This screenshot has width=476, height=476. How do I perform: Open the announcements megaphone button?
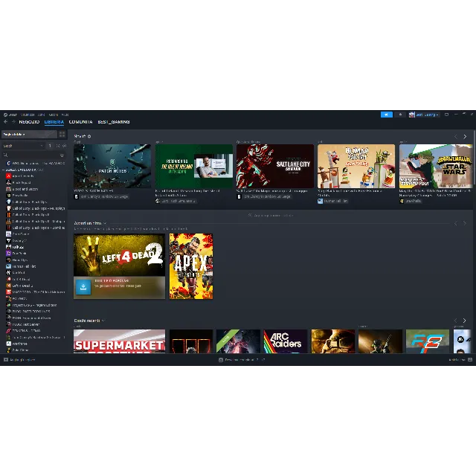(x=387, y=115)
